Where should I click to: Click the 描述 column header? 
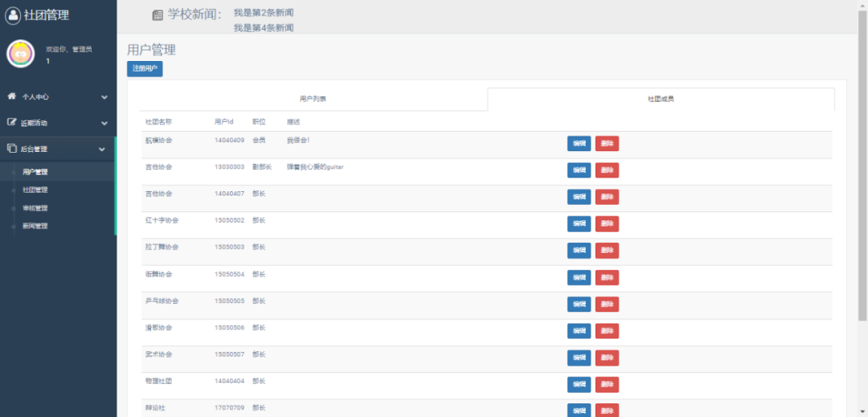pos(293,121)
